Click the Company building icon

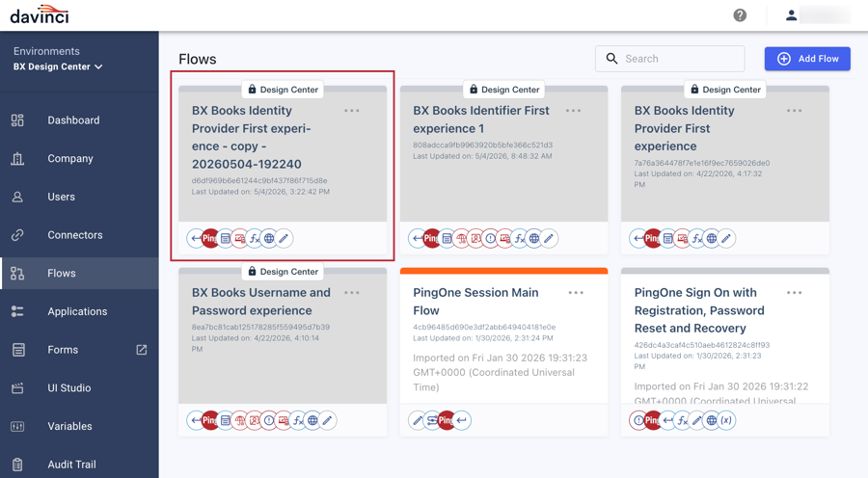click(x=17, y=159)
